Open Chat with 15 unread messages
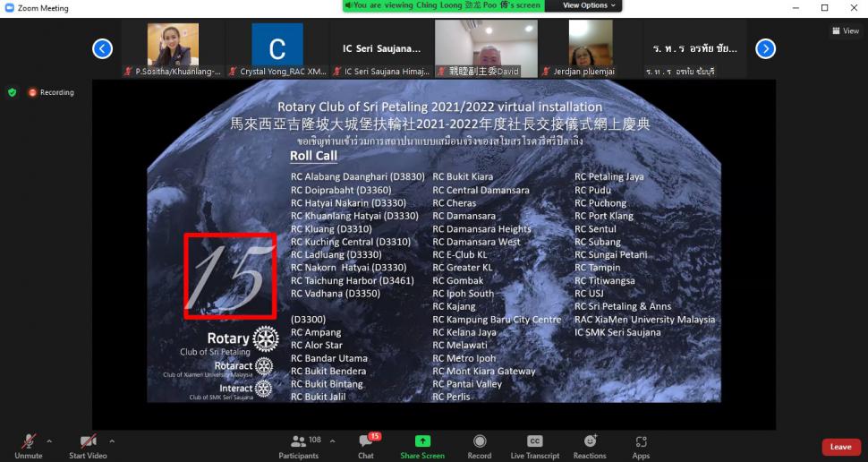This screenshot has height=462, width=868. click(x=366, y=446)
